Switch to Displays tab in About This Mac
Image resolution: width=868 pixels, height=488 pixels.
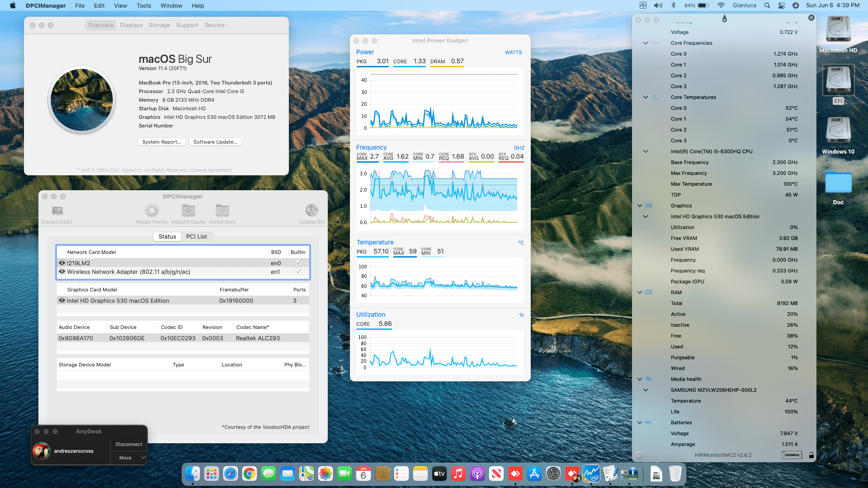131,25
